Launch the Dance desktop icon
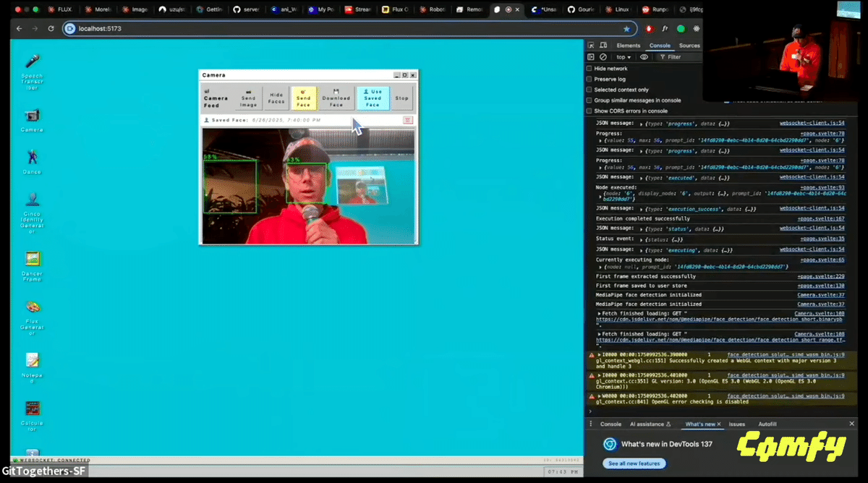The width and height of the screenshot is (868, 483). 32,161
